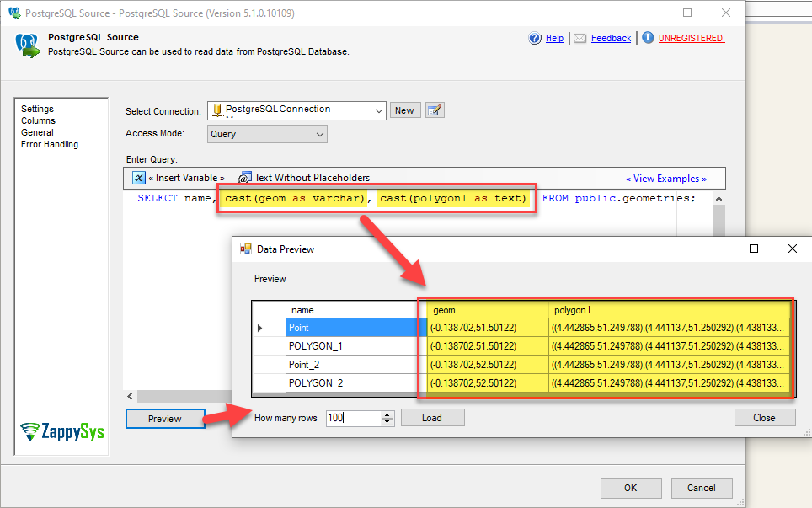Click the Text Without Placeholders icon

pos(245,178)
